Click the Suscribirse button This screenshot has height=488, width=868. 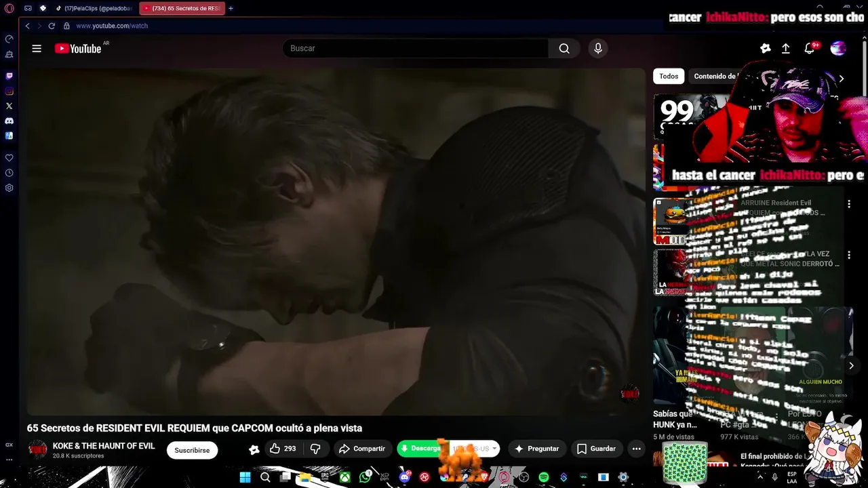[192, 449]
